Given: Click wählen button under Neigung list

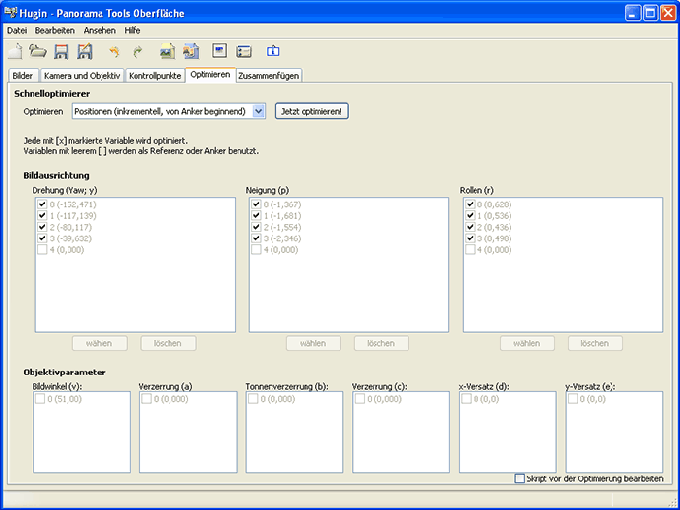Looking at the screenshot, I should pyautogui.click(x=313, y=343).
